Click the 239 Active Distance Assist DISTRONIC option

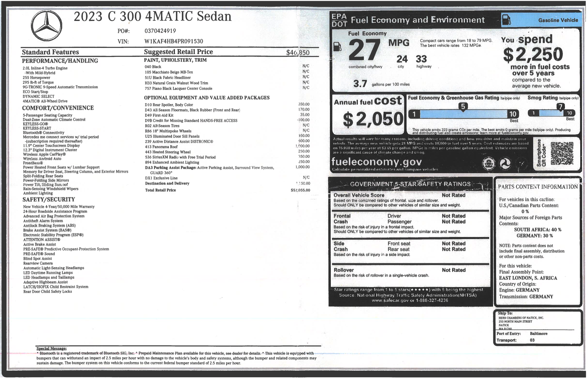click(179, 142)
